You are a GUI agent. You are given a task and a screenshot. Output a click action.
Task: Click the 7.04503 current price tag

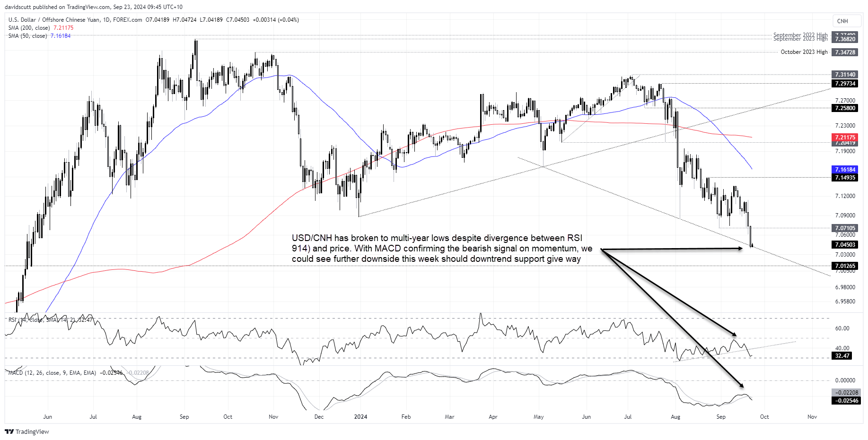coord(845,245)
